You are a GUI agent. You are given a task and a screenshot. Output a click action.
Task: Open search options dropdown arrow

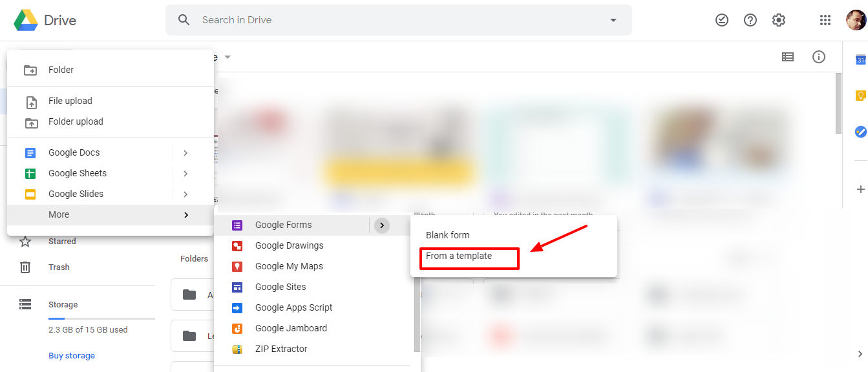[x=613, y=20]
